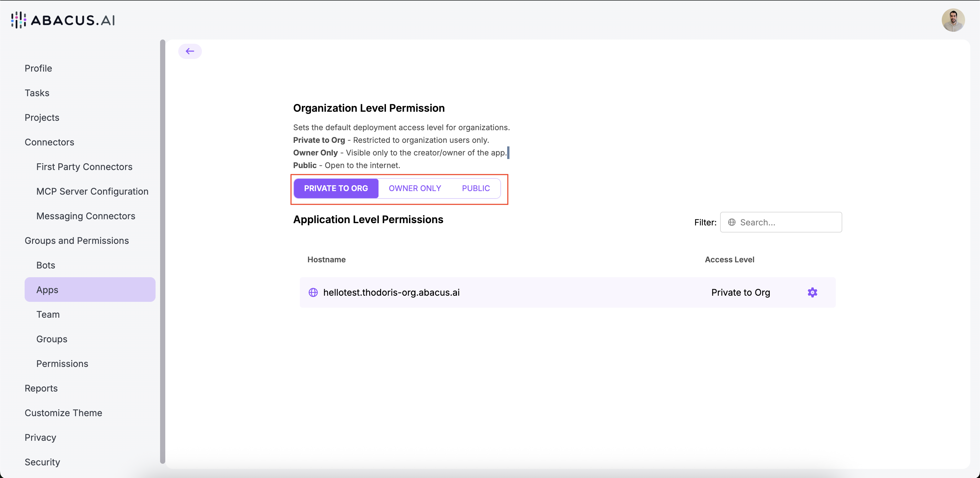980x478 pixels.
Task: Click in the Filter search field
Action: click(787, 222)
